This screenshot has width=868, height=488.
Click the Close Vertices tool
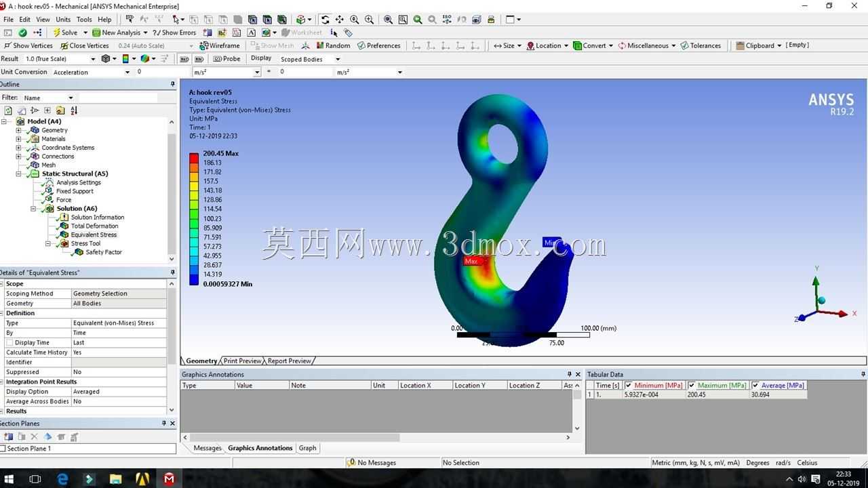pos(84,45)
